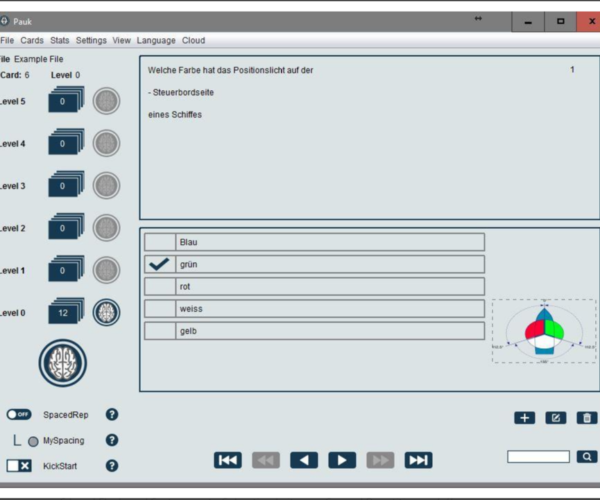Viewport: 600px width, 500px height.
Task: Check the box for answer weiss
Action: [x=160, y=309]
